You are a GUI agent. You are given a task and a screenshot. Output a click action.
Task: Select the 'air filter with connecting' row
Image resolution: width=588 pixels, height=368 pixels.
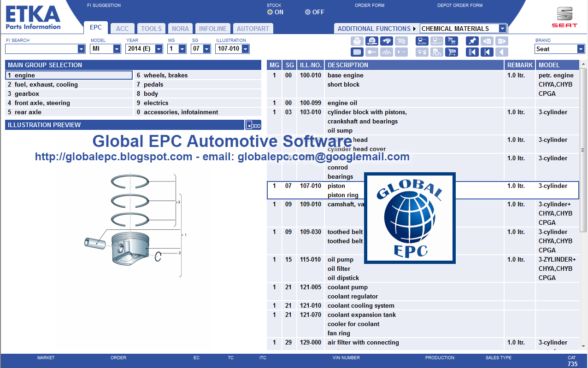click(x=423, y=344)
